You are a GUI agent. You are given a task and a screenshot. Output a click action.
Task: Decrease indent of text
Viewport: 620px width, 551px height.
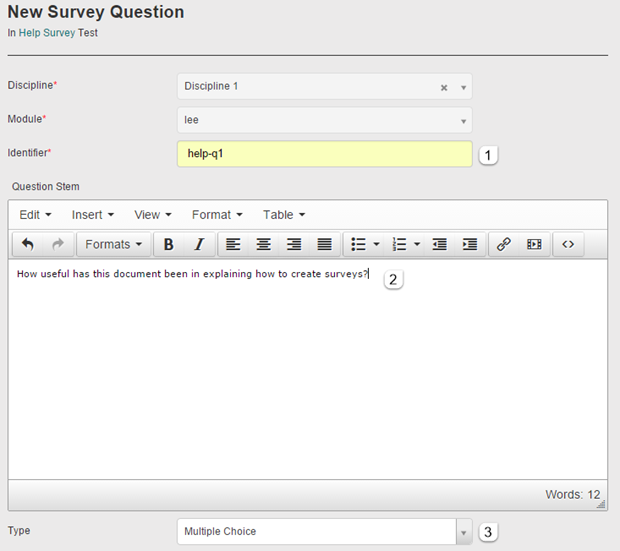(439, 245)
